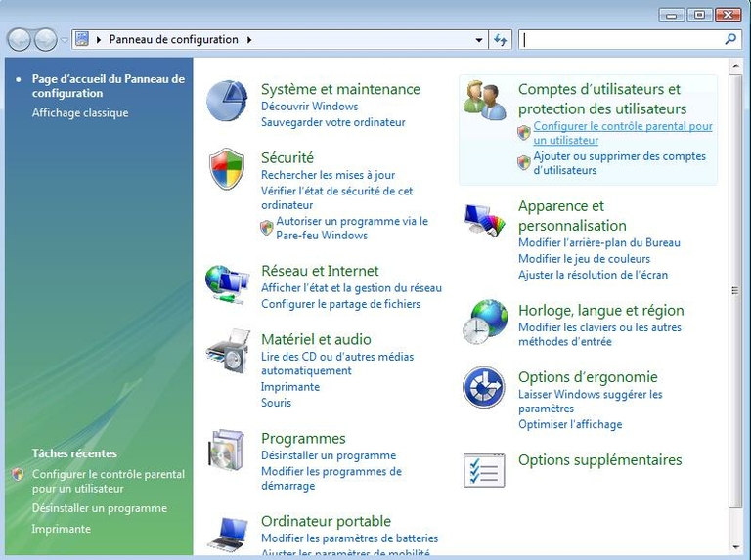Open the recent pages dropdown arrow
The height and width of the screenshot is (560, 751).
[x=65, y=40]
